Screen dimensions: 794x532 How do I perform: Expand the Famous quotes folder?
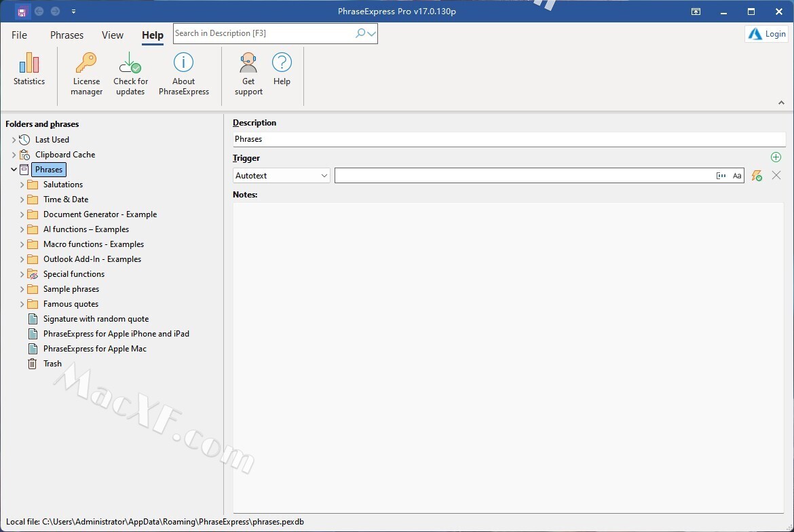(x=22, y=304)
